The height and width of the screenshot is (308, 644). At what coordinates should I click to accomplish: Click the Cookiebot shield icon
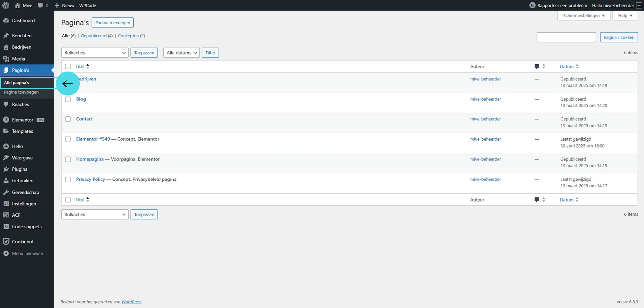[x=6, y=242]
